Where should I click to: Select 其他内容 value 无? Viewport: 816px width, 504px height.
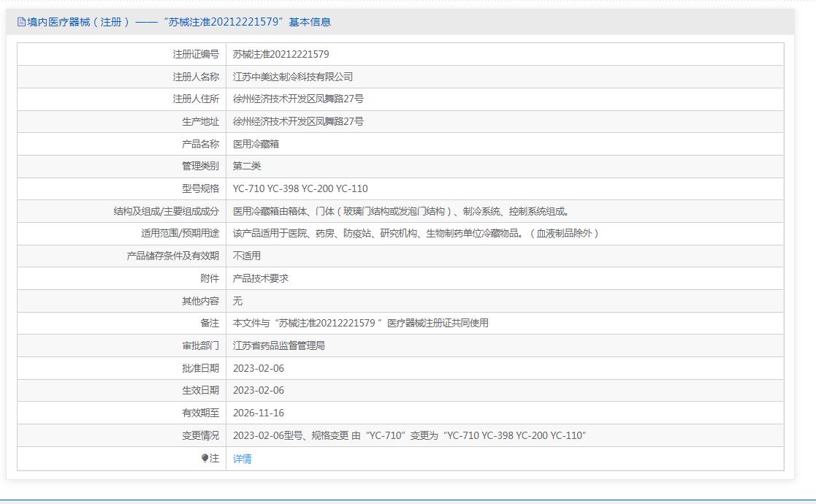(237, 301)
